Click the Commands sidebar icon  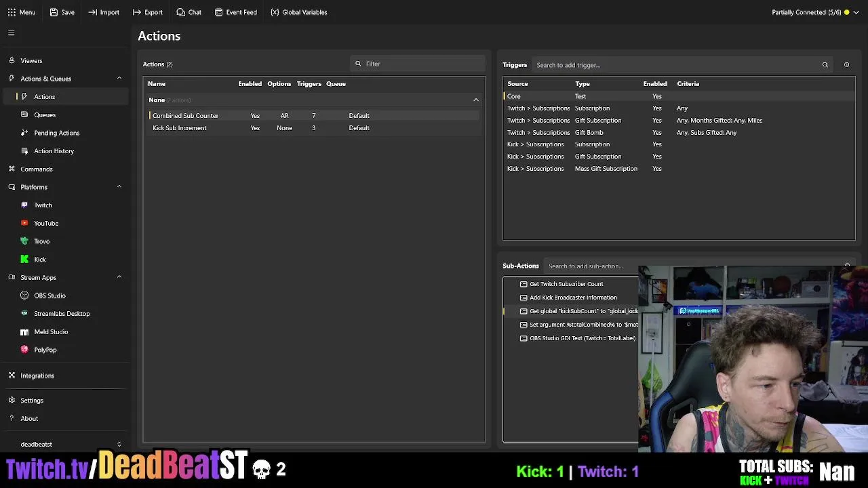tap(12, 169)
